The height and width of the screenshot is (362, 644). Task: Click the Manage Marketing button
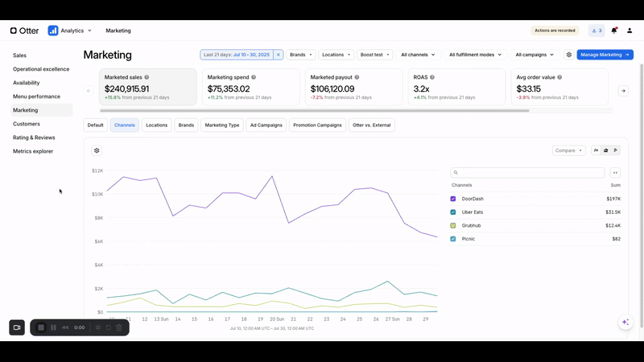[605, 55]
